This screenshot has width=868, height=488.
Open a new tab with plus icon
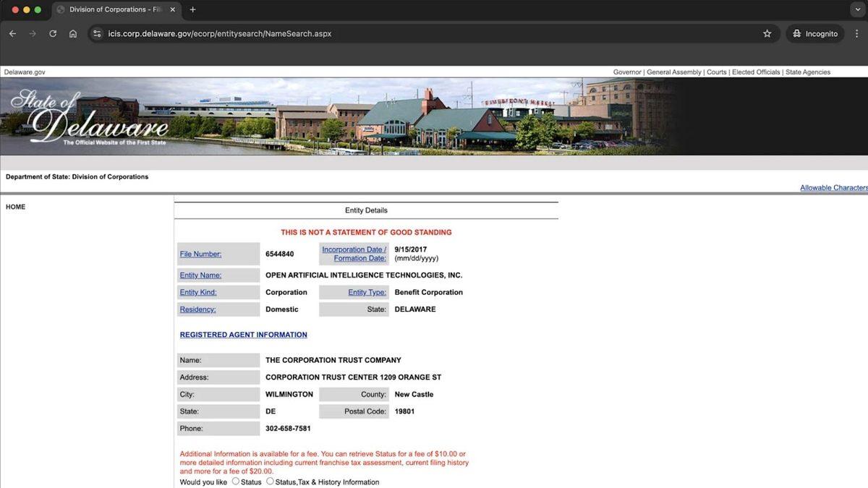coord(192,10)
